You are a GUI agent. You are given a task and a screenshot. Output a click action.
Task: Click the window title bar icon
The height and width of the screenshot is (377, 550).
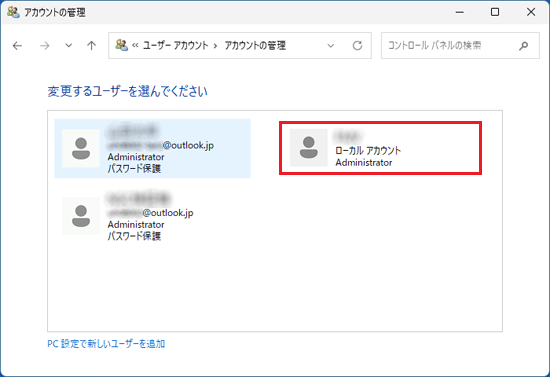13,12
